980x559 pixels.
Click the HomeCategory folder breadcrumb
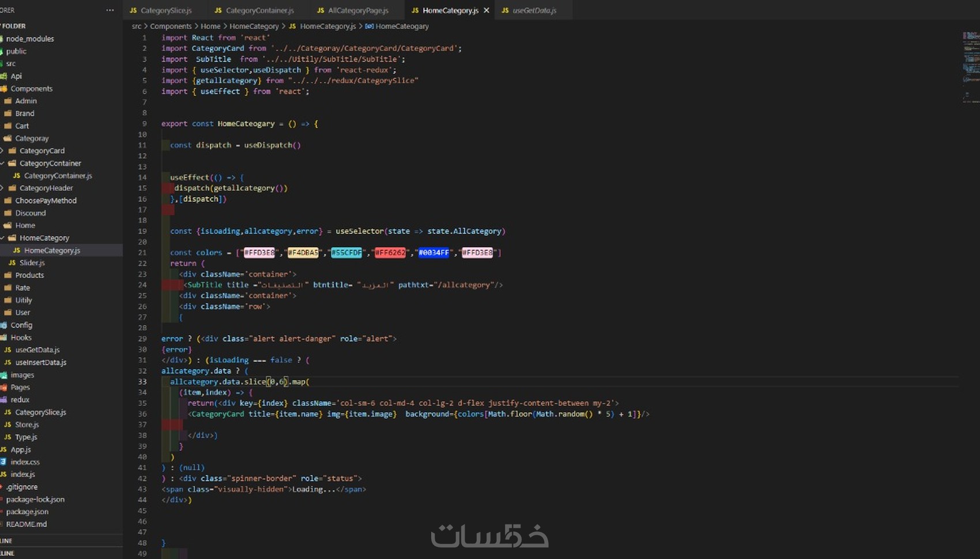tap(254, 27)
